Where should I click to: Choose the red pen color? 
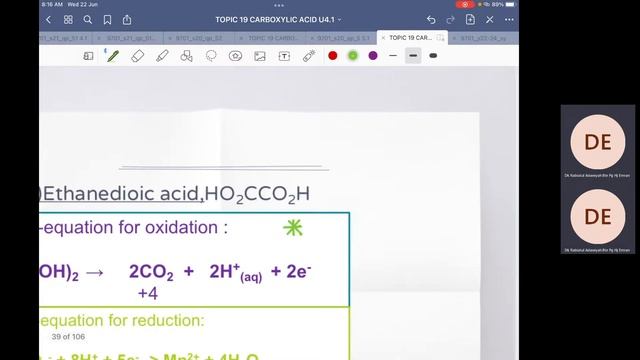click(333, 56)
